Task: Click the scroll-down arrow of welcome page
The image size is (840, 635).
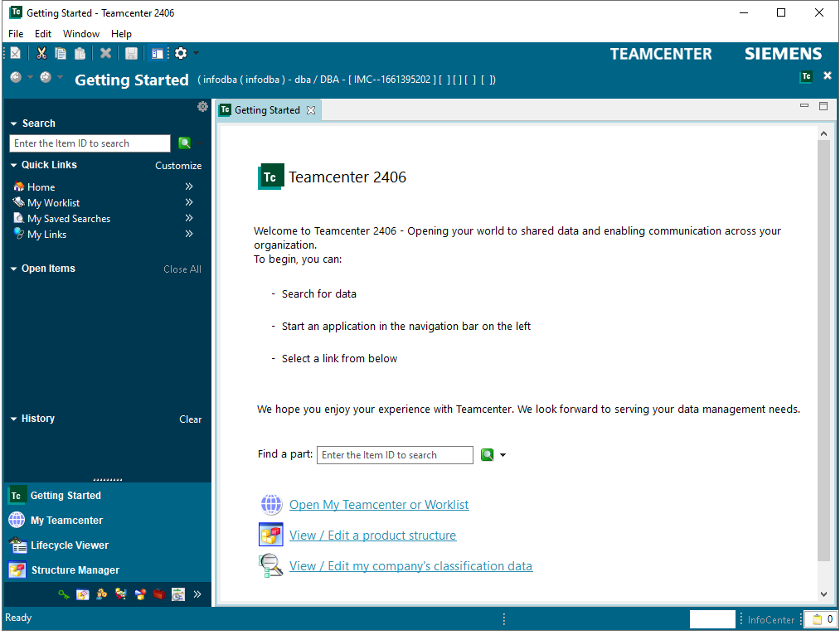Action: tap(823, 594)
